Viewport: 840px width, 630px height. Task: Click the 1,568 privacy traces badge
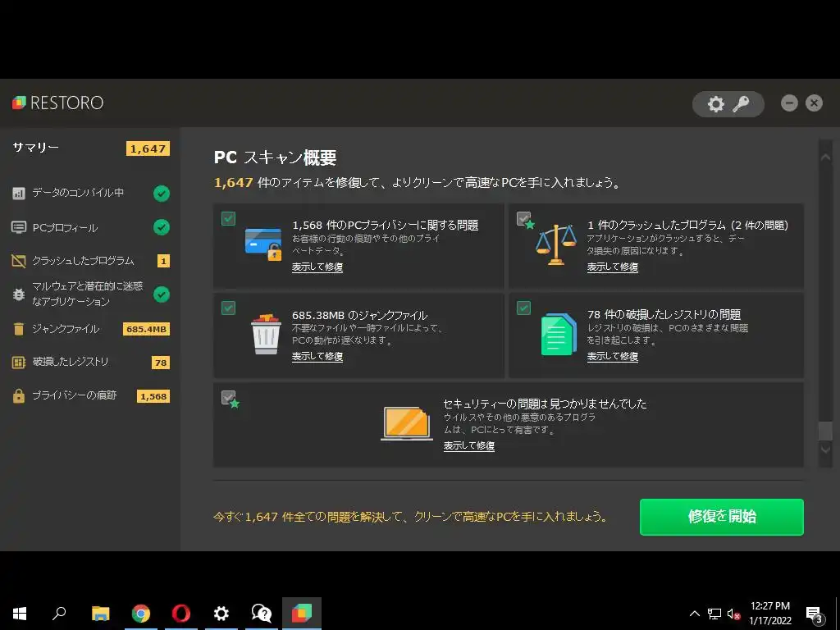click(x=153, y=396)
